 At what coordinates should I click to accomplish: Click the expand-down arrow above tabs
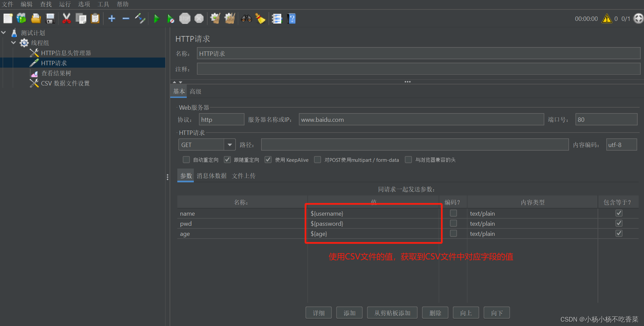click(181, 82)
